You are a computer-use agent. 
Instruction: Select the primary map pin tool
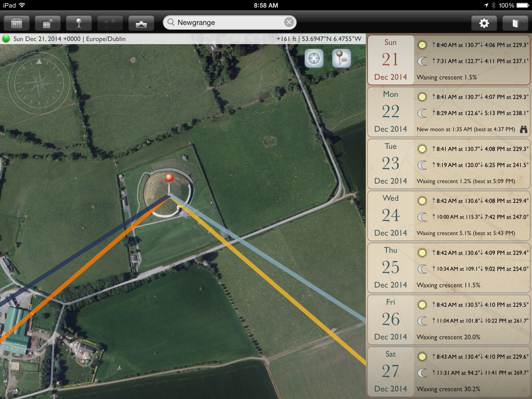79,23
